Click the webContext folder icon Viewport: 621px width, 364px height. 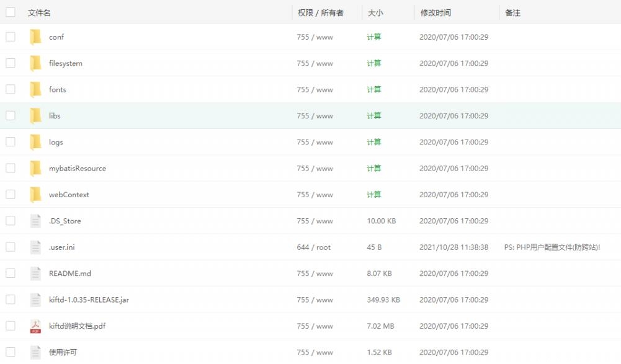click(35, 195)
